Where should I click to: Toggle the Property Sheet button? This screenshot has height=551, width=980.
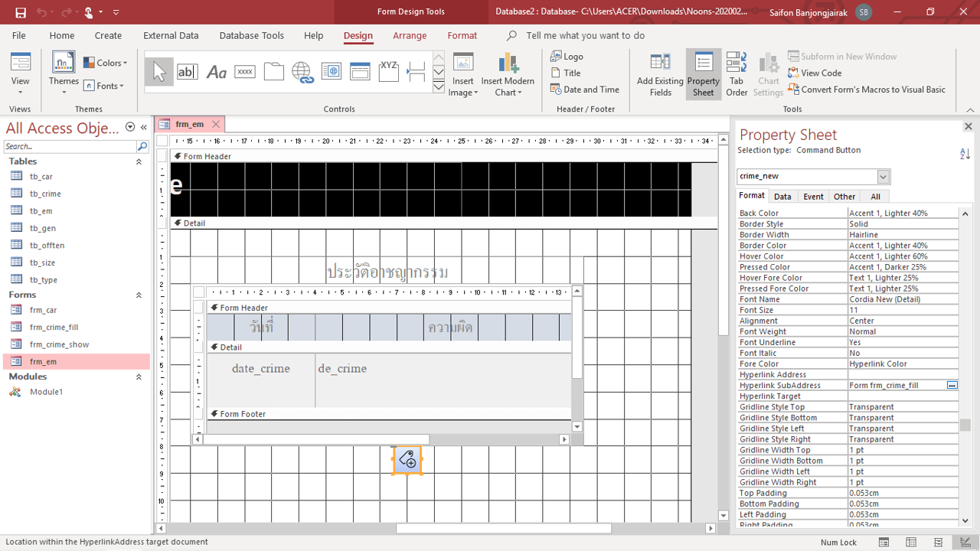(703, 75)
